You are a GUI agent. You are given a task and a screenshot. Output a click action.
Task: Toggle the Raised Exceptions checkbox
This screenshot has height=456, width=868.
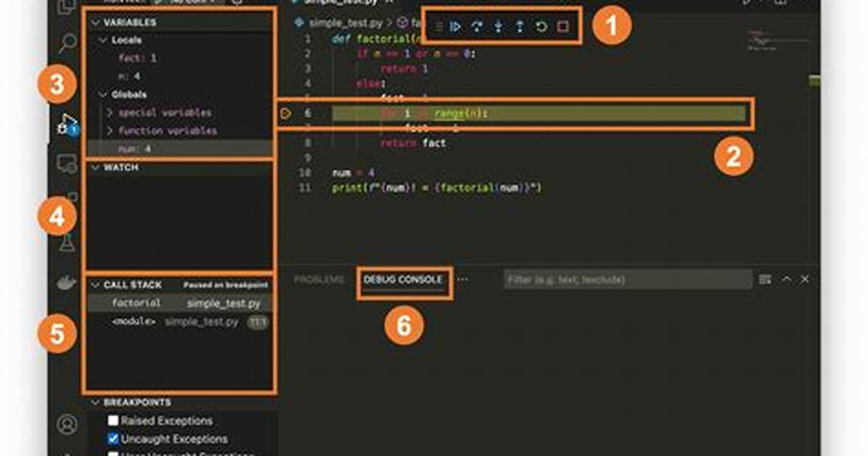113,420
